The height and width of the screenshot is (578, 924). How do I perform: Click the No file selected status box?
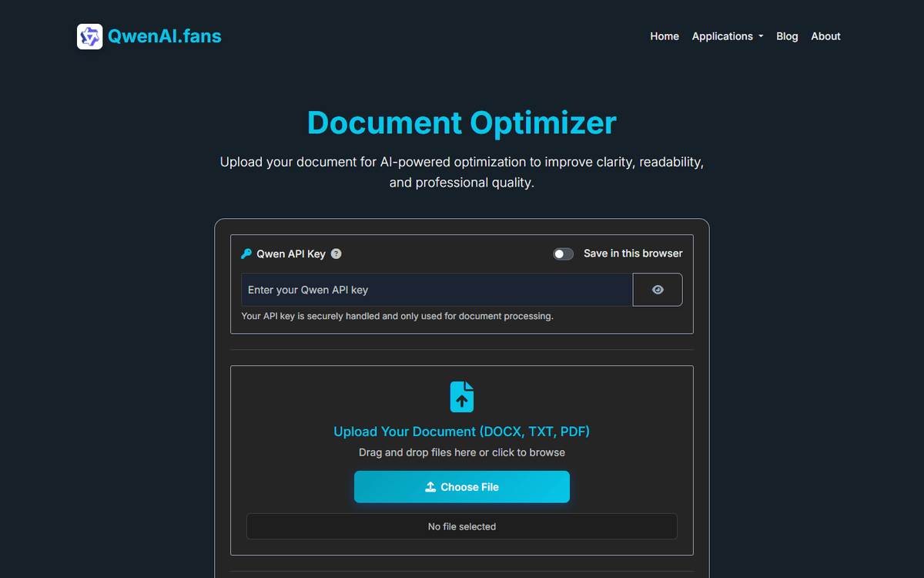[x=462, y=526]
